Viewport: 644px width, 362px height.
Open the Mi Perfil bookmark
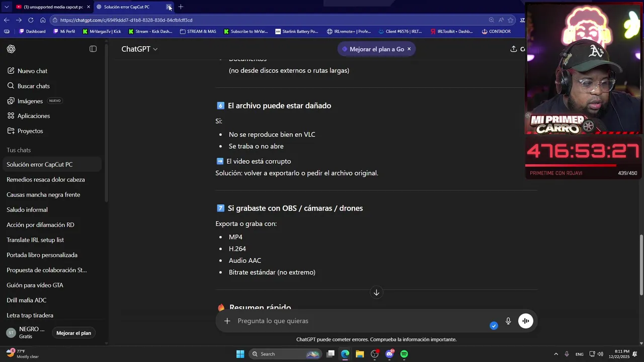click(x=63, y=31)
